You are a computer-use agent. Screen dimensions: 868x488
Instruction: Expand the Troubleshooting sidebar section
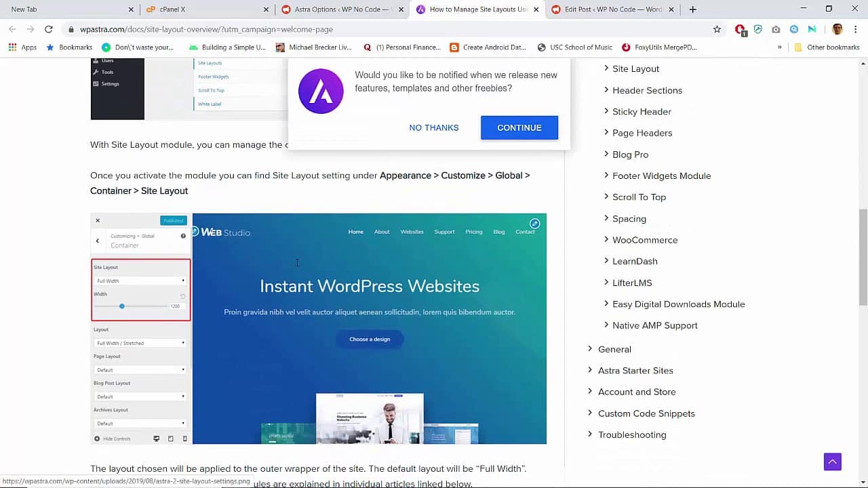[632, 434]
